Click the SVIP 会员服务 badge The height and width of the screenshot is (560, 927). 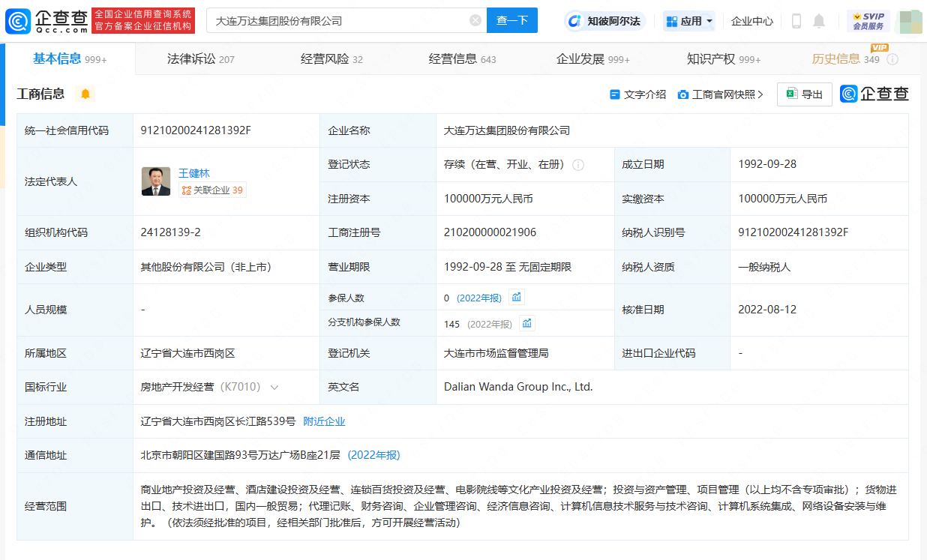click(868, 21)
